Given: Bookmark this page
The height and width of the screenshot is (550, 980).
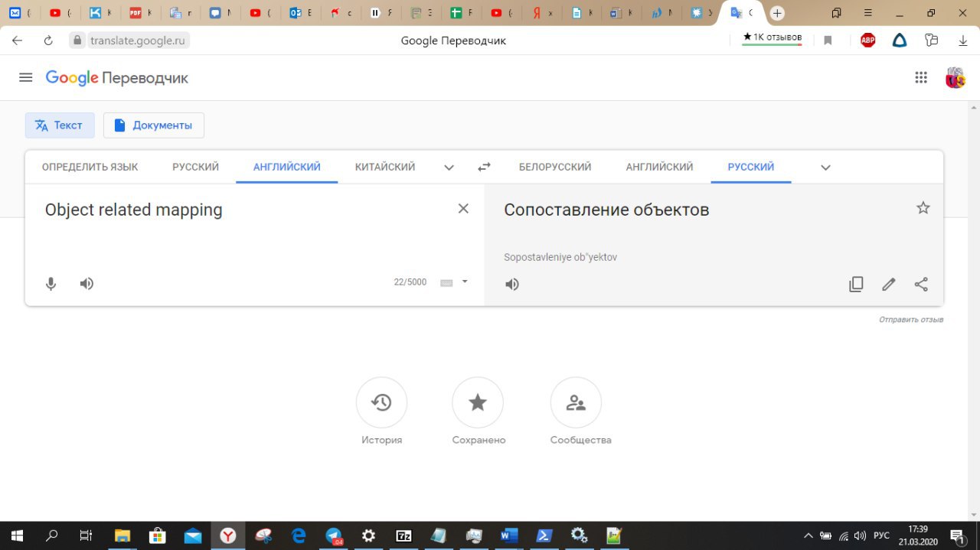Looking at the screenshot, I should [x=828, y=41].
